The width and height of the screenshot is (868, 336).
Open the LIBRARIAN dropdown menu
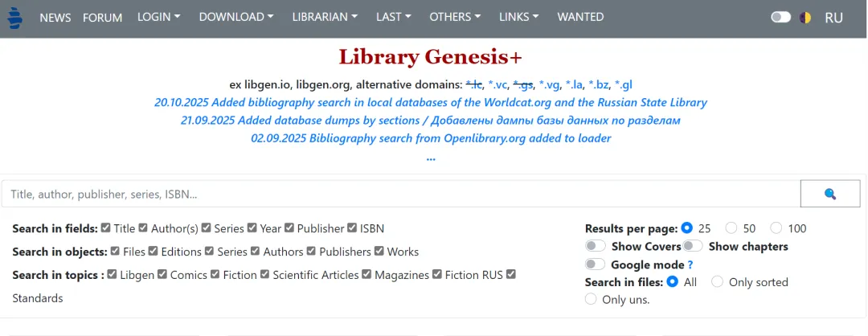click(x=325, y=17)
